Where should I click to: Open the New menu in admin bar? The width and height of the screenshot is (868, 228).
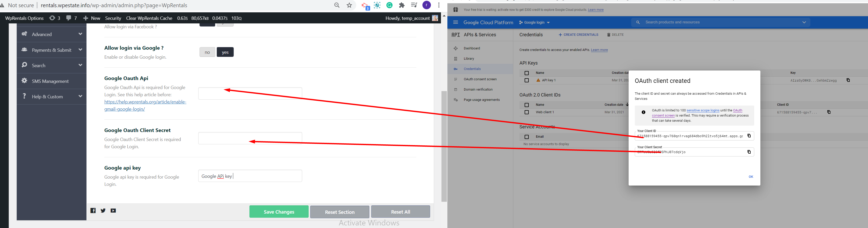[92, 18]
